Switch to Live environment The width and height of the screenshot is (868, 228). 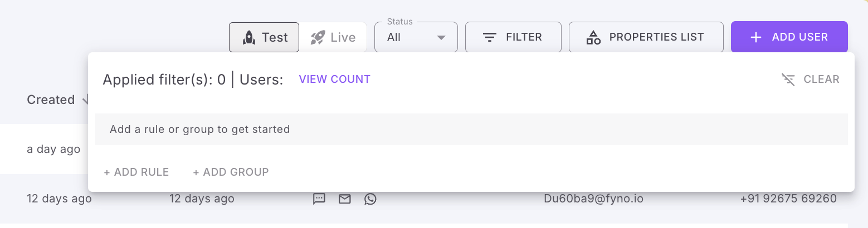(x=333, y=37)
